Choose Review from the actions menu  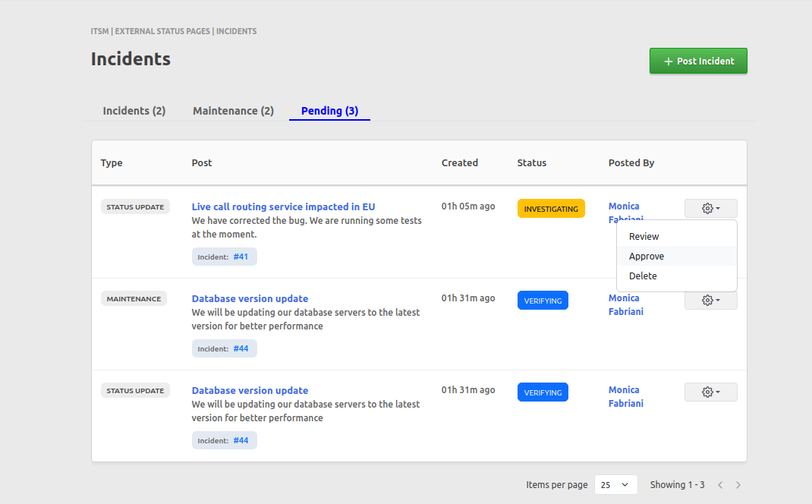644,237
